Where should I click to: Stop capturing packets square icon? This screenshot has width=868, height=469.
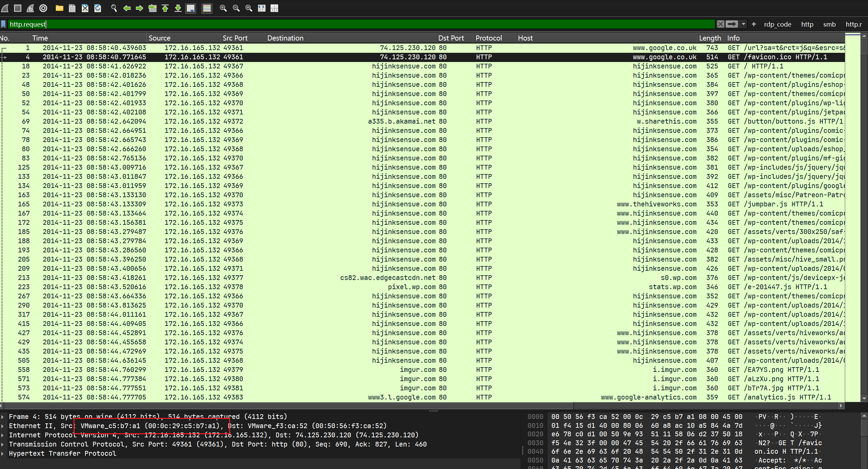coord(18,8)
